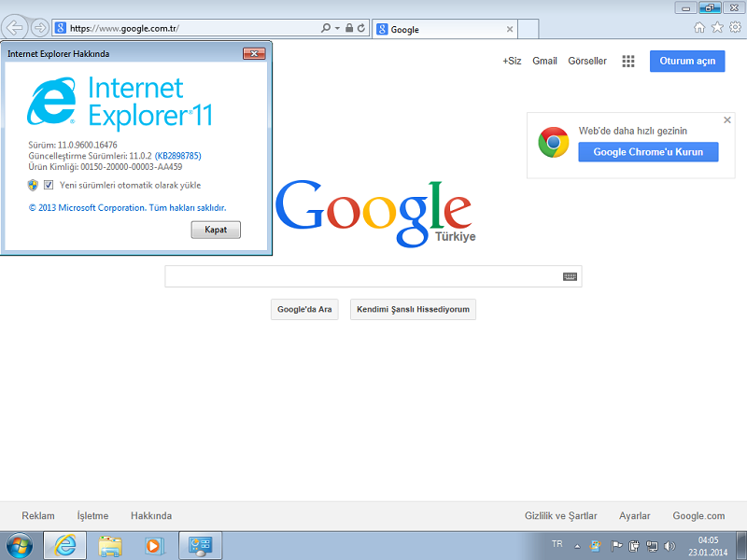The width and height of the screenshot is (747, 560).
Task: Open the IE Tools gear icon
Action: pos(734,28)
